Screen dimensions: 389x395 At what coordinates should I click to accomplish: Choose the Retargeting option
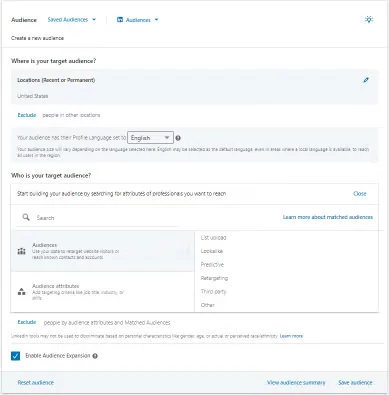214,278
